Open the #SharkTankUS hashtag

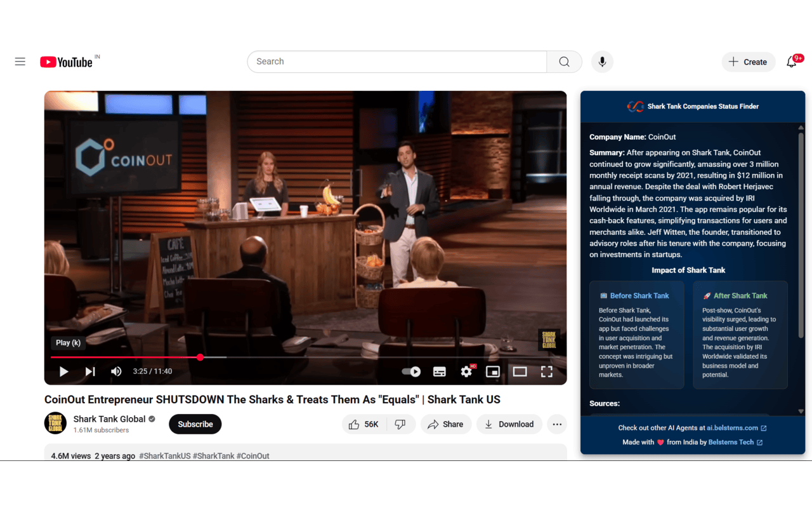[x=165, y=456]
